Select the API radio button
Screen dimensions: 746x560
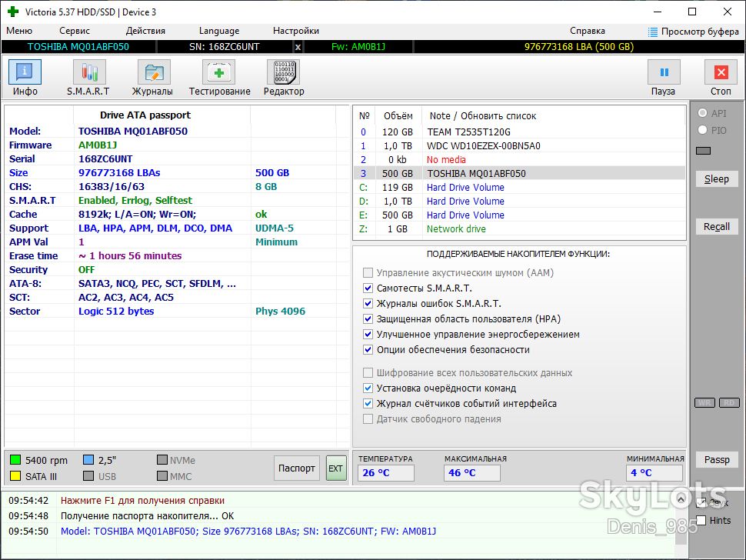tap(702, 113)
